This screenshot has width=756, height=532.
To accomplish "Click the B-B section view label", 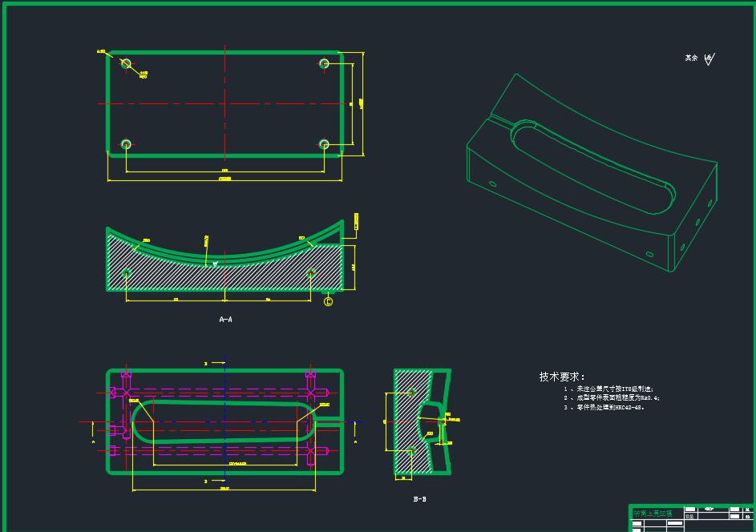I will [419, 499].
